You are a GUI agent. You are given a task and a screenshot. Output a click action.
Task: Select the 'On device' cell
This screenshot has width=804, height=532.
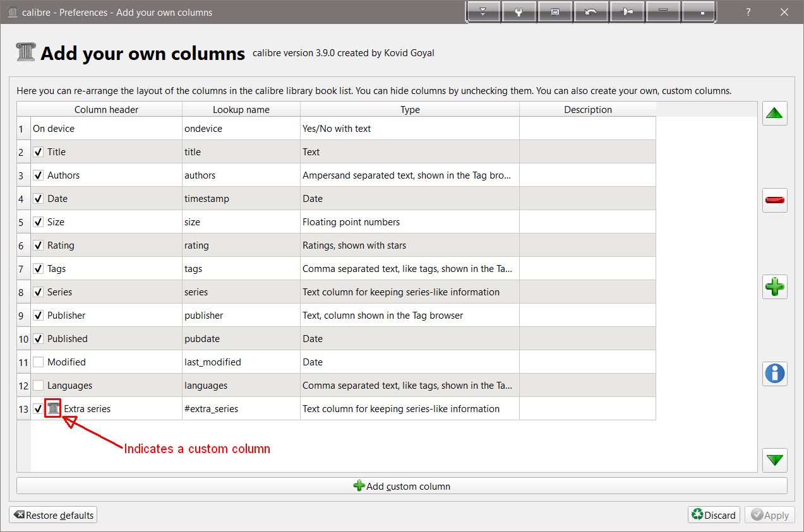pos(106,129)
